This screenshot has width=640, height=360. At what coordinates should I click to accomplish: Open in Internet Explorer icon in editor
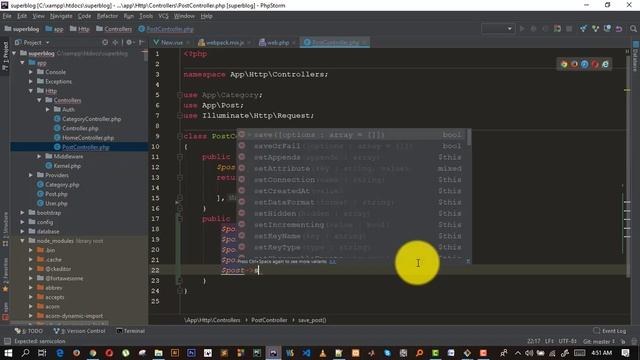point(605,64)
